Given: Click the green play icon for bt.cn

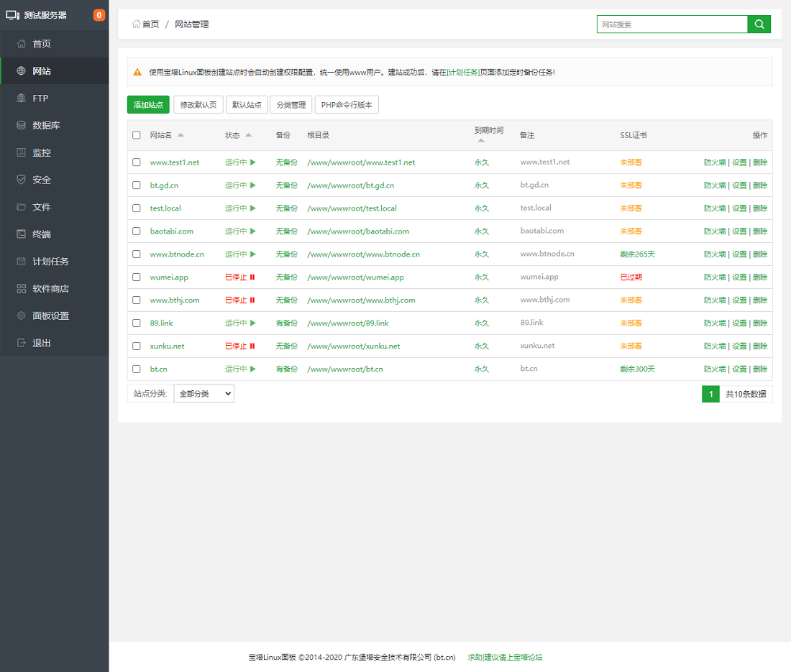Looking at the screenshot, I should [x=252, y=369].
